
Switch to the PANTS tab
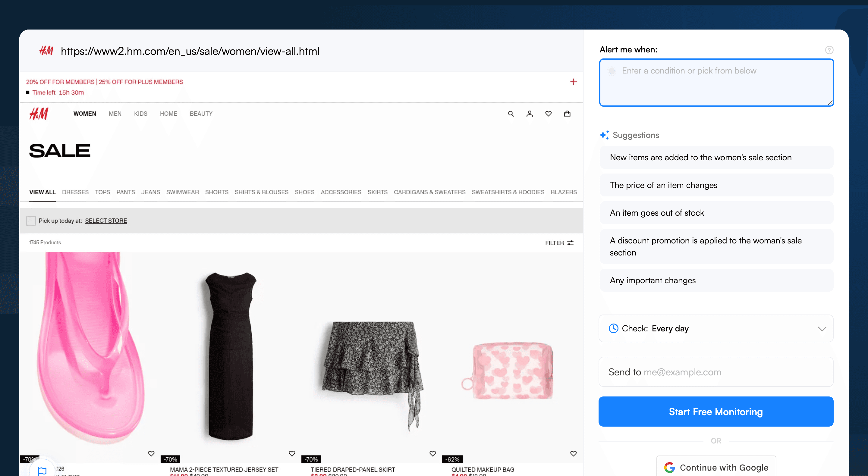click(x=126, y=192)
